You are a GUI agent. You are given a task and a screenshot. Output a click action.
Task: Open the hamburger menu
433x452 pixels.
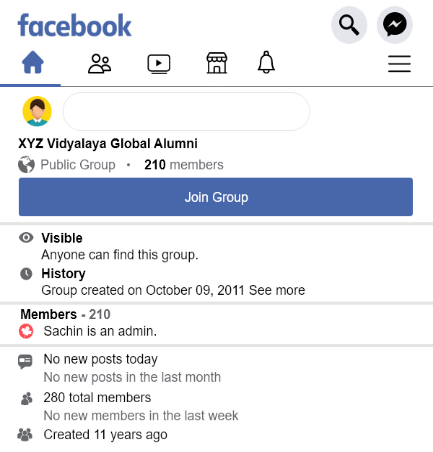[399, 64]
